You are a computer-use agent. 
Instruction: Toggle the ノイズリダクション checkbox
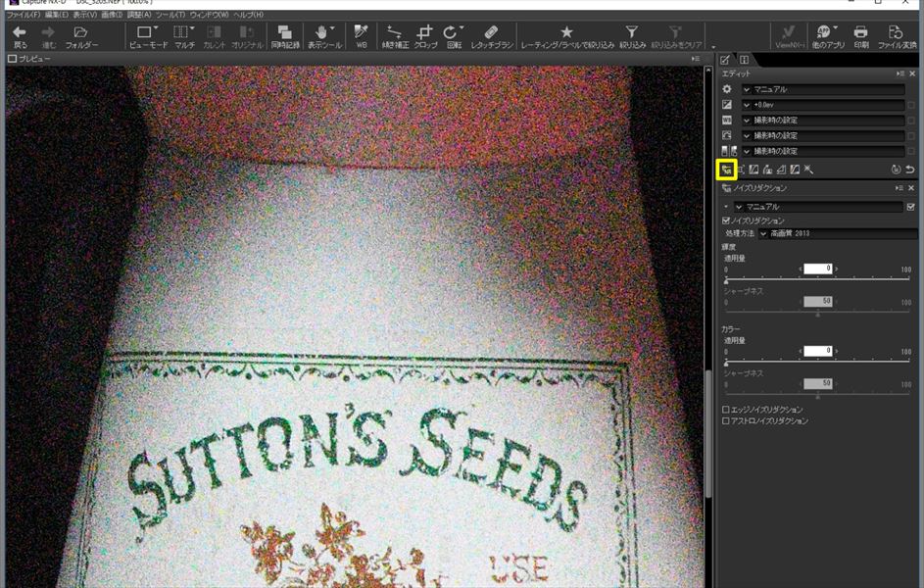click(x=726, y=220)
